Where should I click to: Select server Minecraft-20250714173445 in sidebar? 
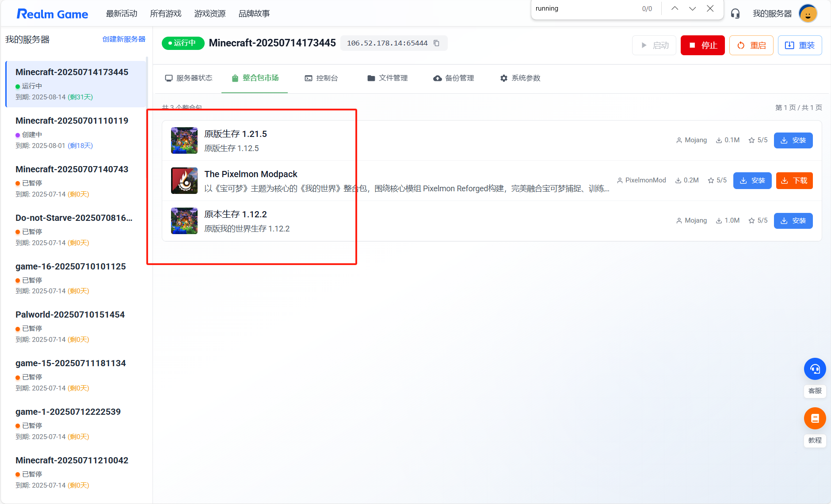[76, 84]
